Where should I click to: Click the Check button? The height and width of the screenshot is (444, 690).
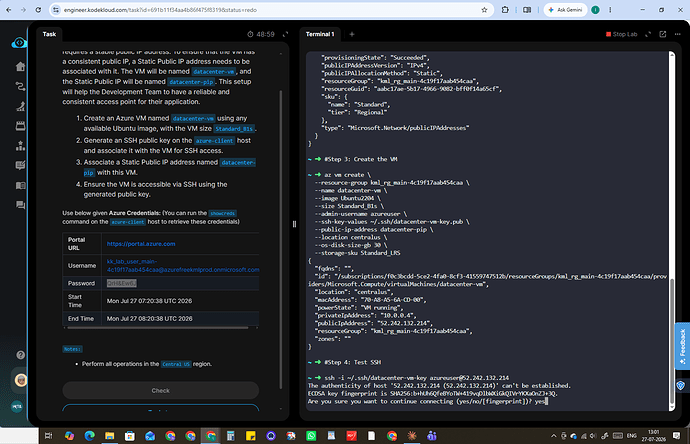(161, 390)
